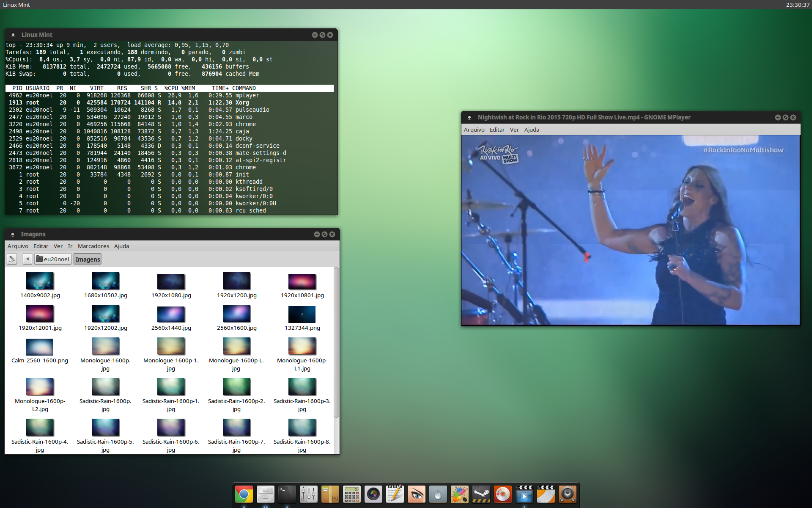812x508 pixels.
Task: Launch the calculator from the dock
Action: pos(352,494)
